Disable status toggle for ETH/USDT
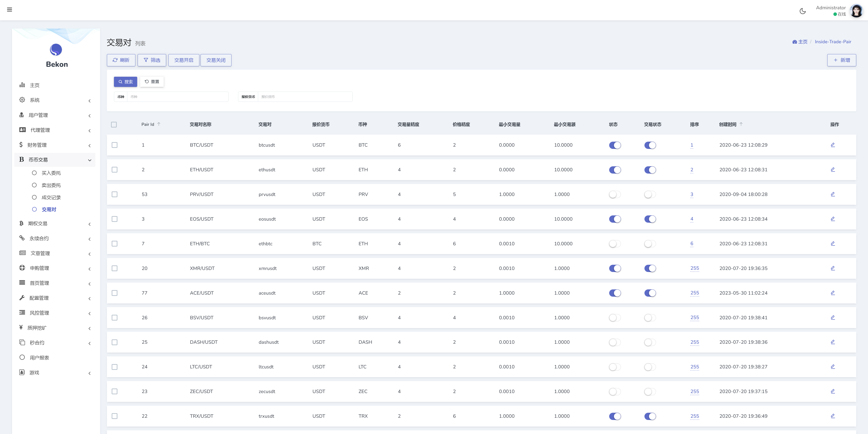The height and width of the screenshot is (434, 868). click(615, 170)
